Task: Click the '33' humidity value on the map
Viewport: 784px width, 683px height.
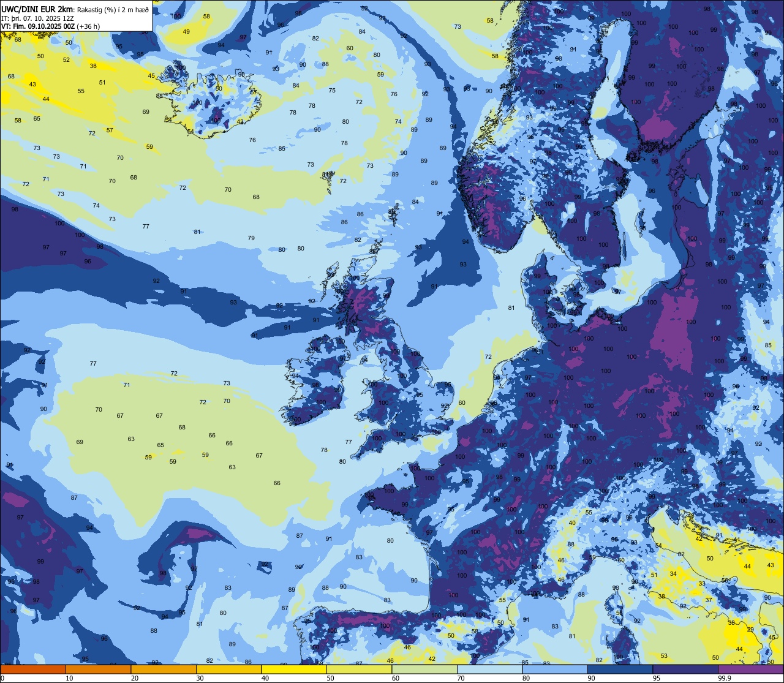Action: pos(702,584)
